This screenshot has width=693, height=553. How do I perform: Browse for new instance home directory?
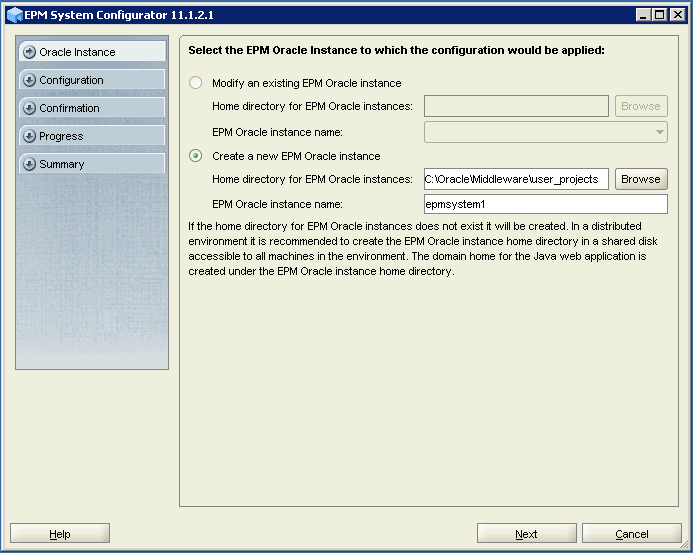641,179
